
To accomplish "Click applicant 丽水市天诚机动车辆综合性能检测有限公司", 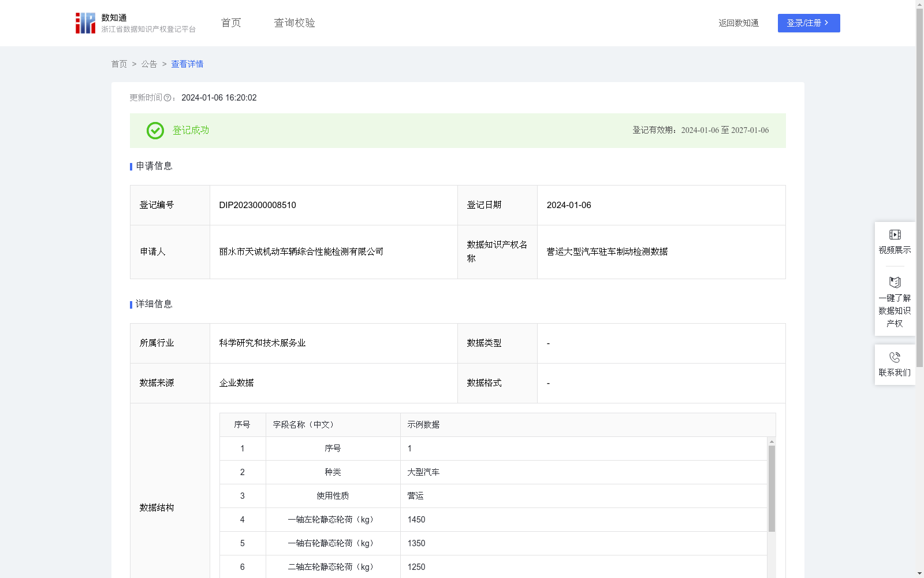I will point(301,252).
